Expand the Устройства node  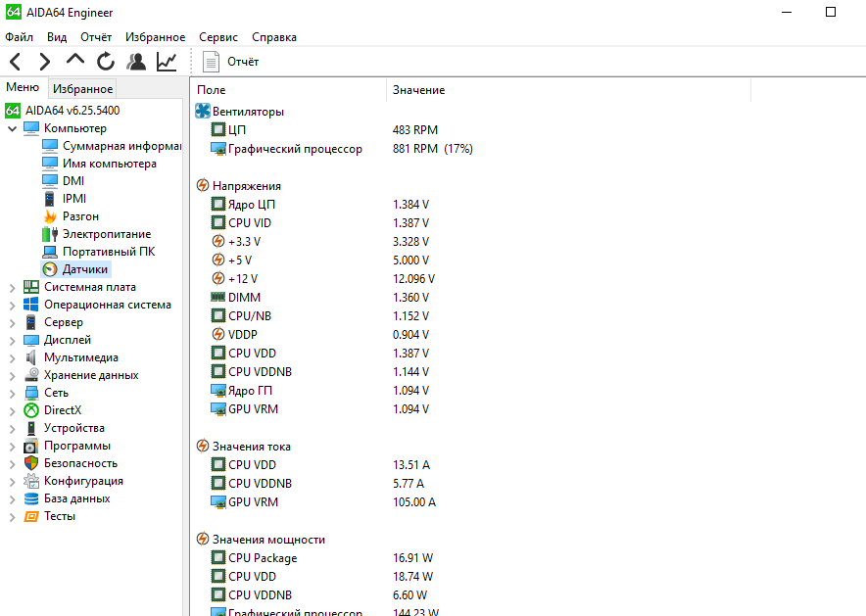tap(12, 428)
